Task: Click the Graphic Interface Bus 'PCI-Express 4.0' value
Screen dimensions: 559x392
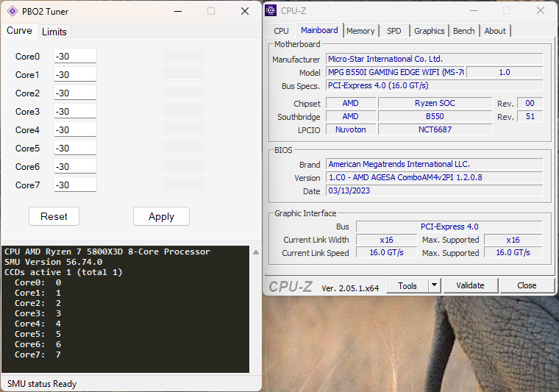Action: (x=449, y=227)
